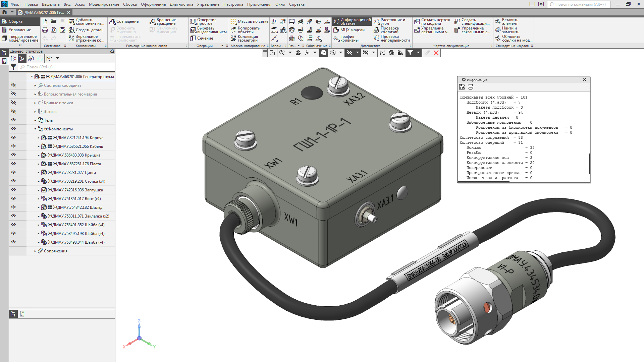The width and height of the screenshot is (644, 362).
Task: Click the Print icon in the Системная panel
Action: coord(45,30)
